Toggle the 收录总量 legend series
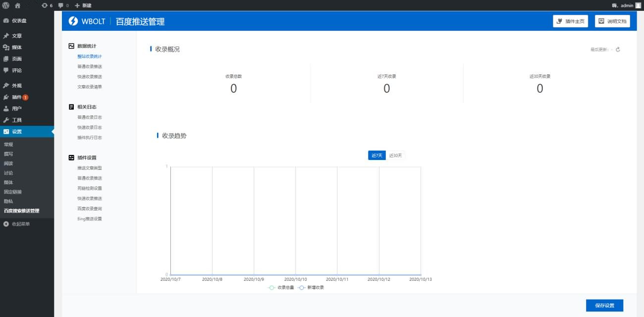 point(281,287)
